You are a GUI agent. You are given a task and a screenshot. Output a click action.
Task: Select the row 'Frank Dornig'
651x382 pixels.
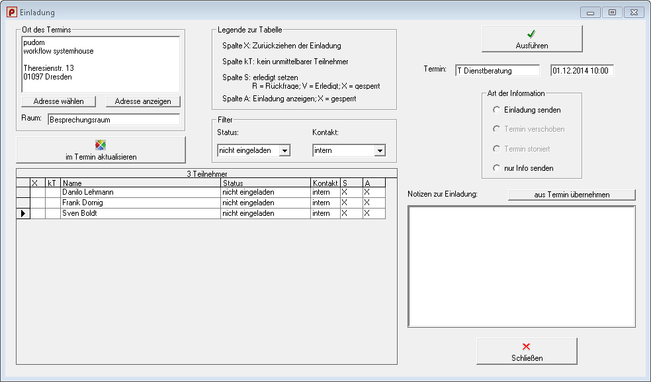201,203
